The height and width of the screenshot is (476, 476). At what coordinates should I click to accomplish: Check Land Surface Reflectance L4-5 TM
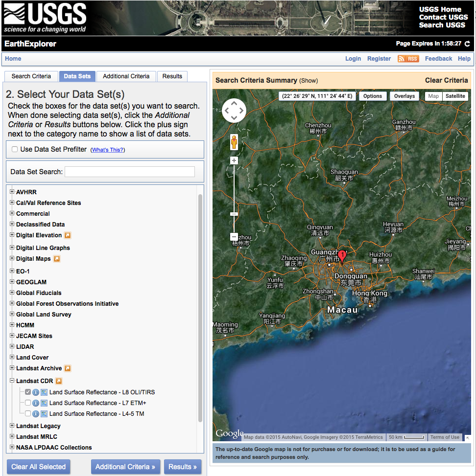pyautogui.click(x=27, y=413)
